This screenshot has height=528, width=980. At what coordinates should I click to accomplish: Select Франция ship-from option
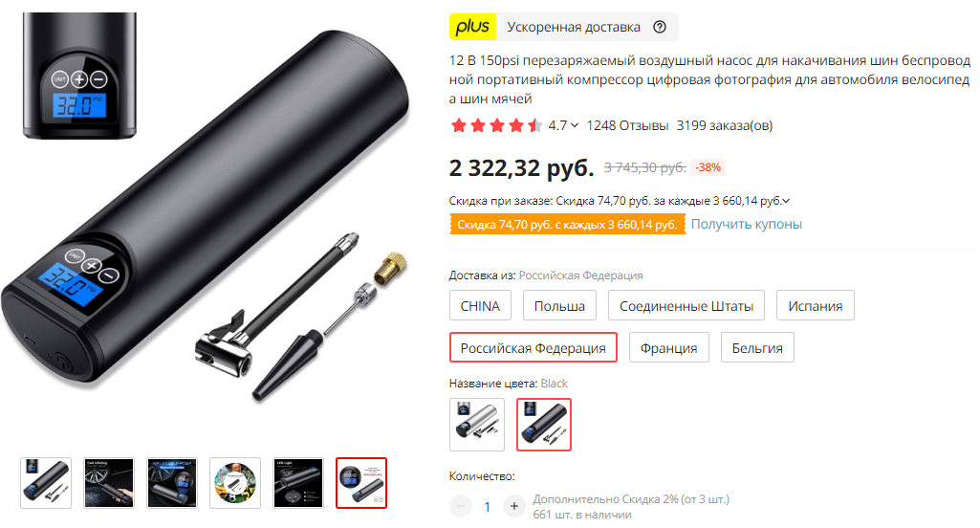[x=668, y=348]
